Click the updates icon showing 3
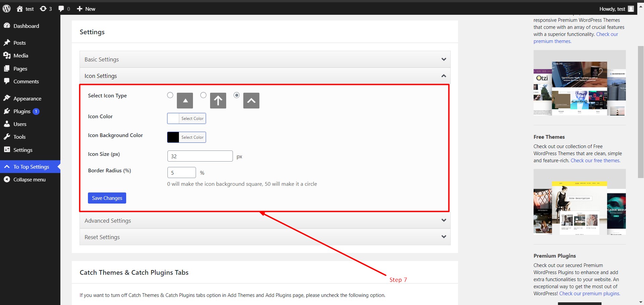 click(x=43, y=9)
